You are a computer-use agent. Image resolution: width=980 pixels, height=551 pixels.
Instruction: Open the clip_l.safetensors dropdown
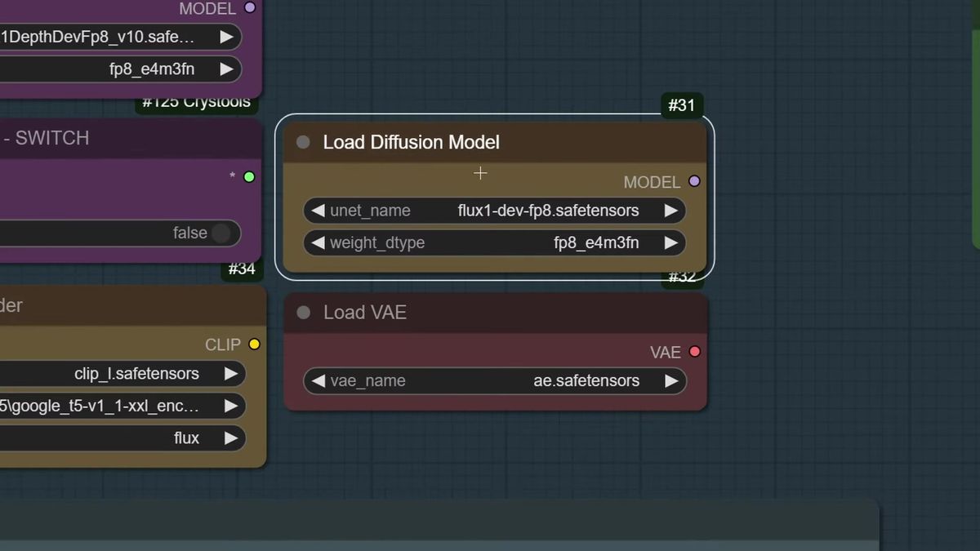point(122,374)
